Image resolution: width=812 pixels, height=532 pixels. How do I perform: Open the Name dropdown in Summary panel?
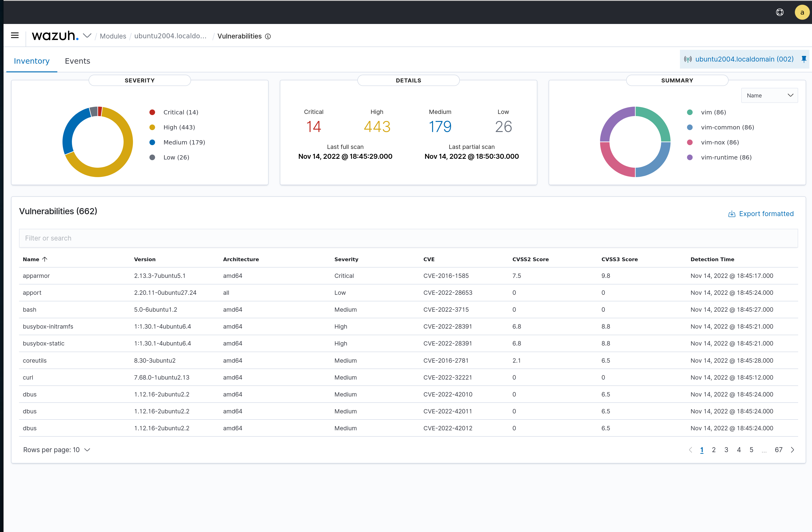coord(769,96)
